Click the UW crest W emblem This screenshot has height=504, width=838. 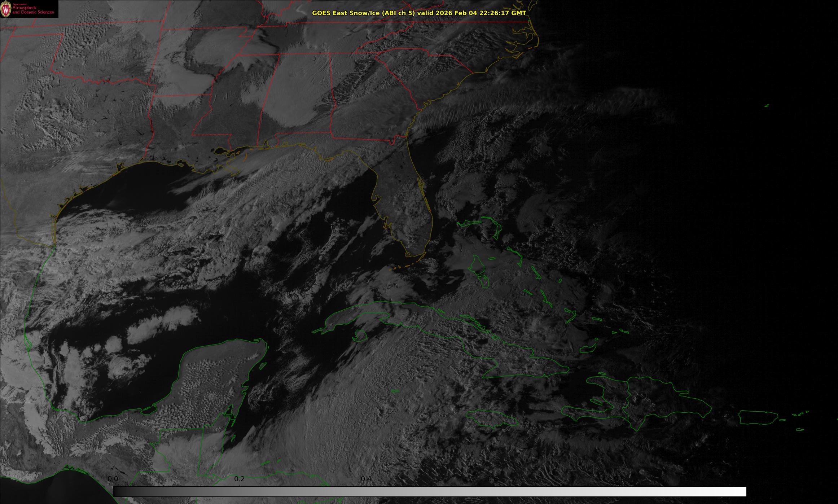(x=6, y=10)
